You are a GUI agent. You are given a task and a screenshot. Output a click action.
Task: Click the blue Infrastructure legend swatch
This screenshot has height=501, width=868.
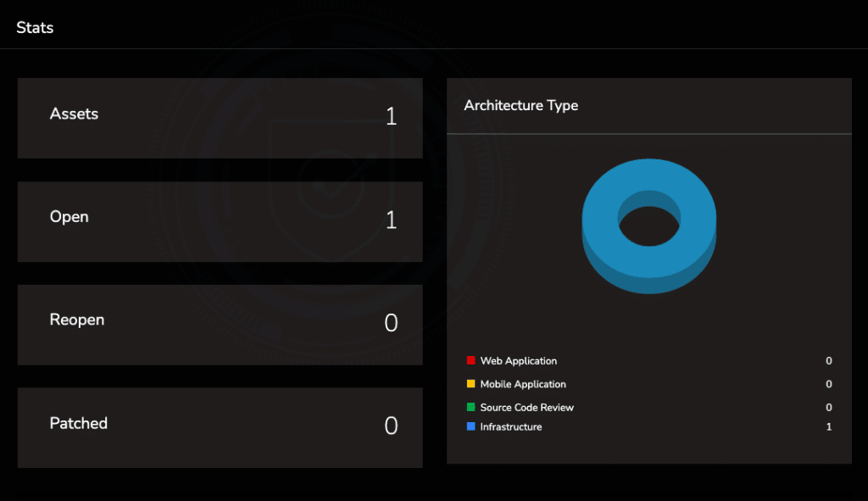click(x=471, y=426)
